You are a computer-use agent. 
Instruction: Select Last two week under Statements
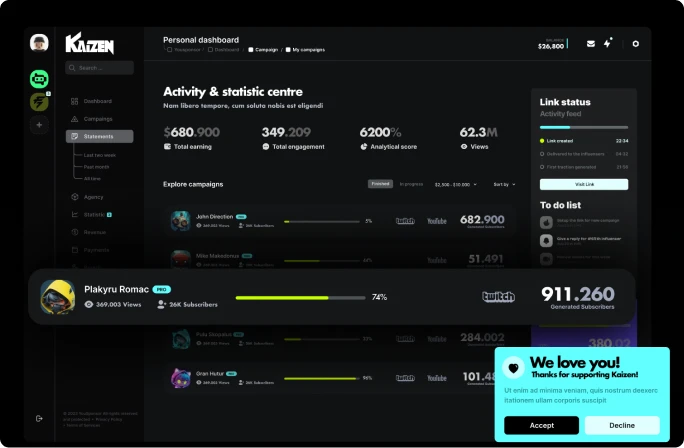[100, 155]
